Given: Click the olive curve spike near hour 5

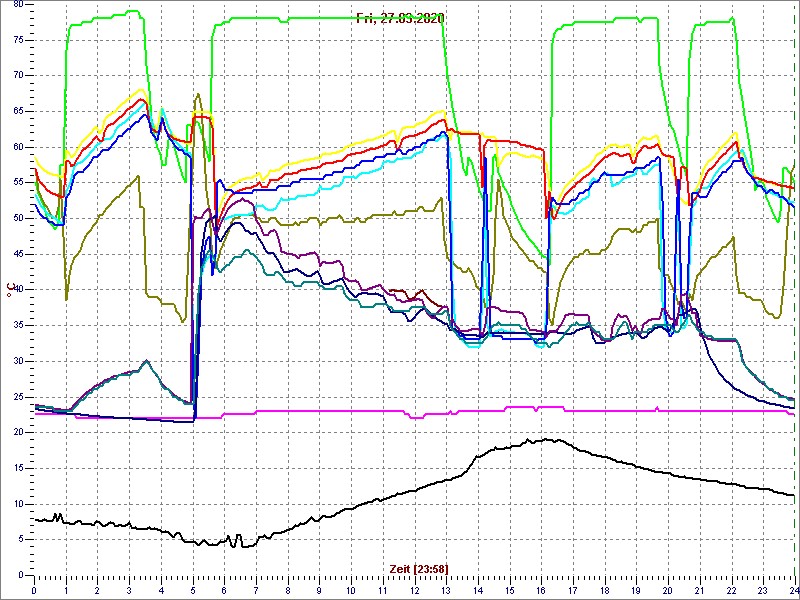Looking at the screenshot, I should [198, 95].
